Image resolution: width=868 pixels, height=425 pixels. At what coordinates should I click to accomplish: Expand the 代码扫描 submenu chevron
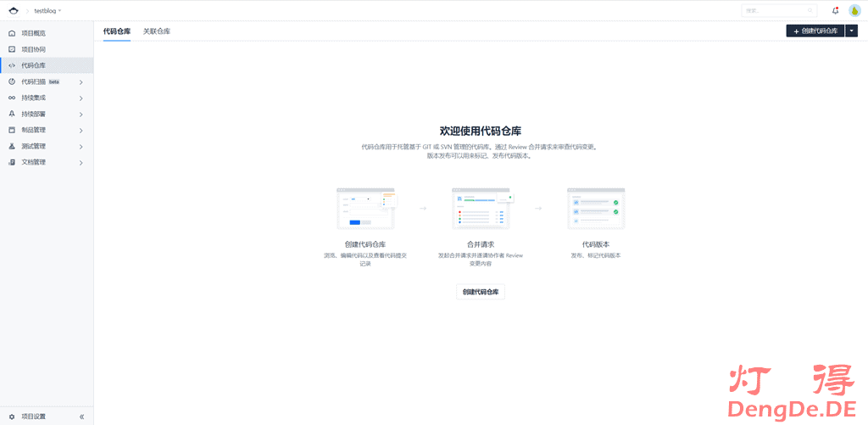tap(81, 82)
